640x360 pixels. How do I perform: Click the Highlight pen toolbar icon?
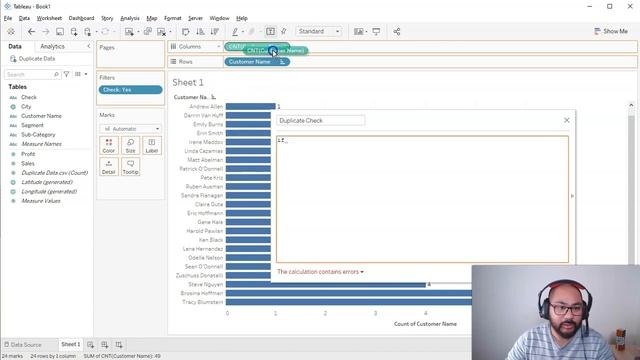(235, 31)
